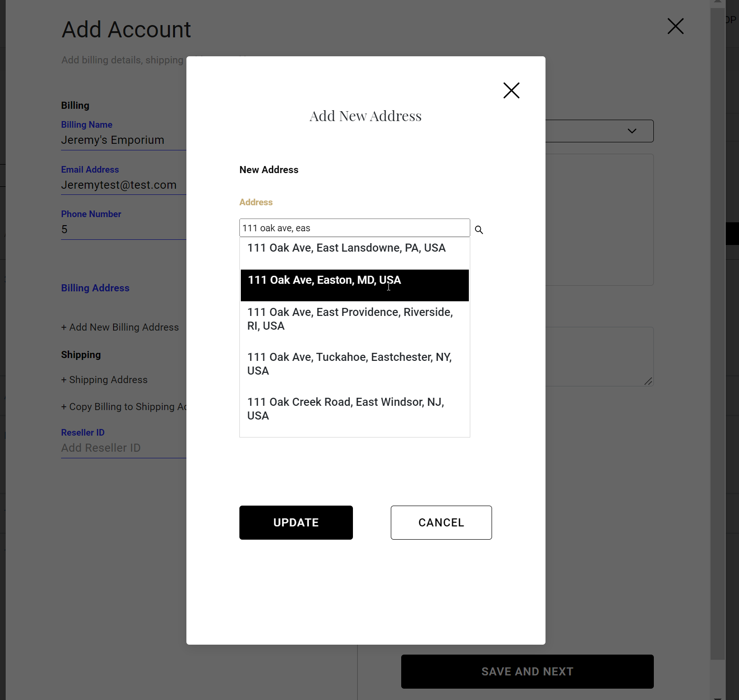Click the address search input field
This screenshot has height=700, width=739.
[x=354, y=228]
